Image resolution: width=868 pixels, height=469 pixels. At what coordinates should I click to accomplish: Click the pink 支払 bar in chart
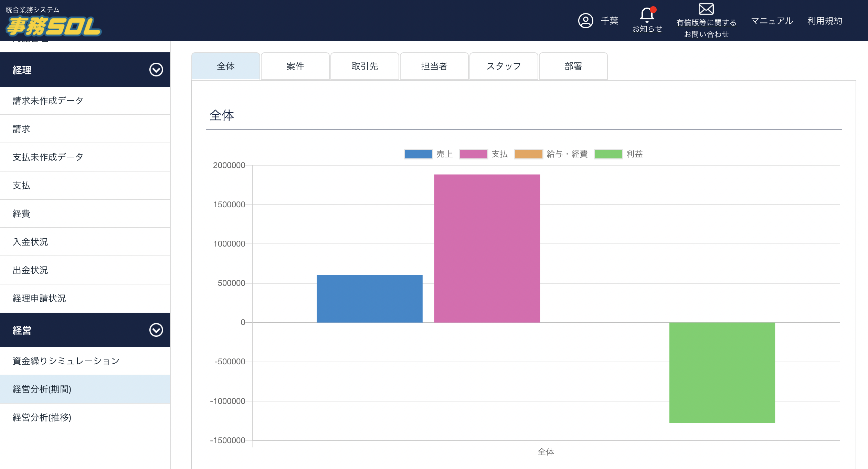pyautogui.click(x=487, y=248)
